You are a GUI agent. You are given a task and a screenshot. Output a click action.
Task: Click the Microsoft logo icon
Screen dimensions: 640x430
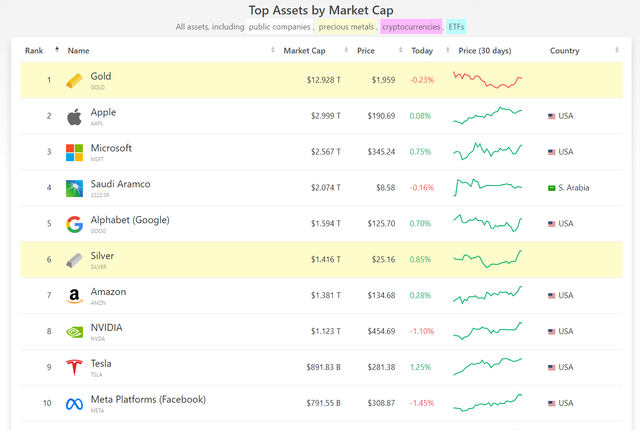pyautogui.click(x=74, y=152)
